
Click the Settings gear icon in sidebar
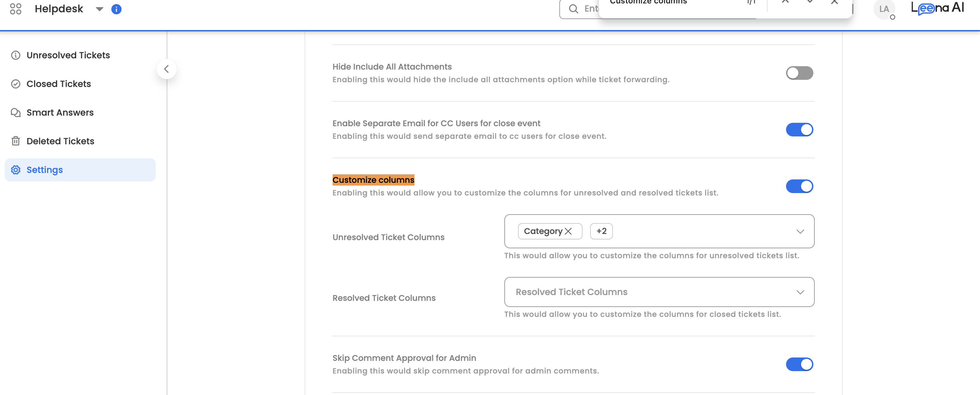tap(16, 170)
